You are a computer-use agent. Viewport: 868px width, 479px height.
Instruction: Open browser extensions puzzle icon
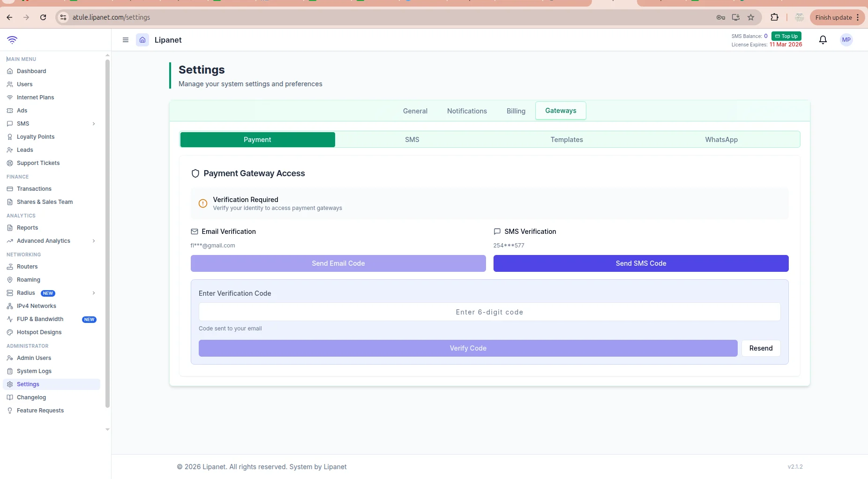pyautogui.click(x=774, y=17)
